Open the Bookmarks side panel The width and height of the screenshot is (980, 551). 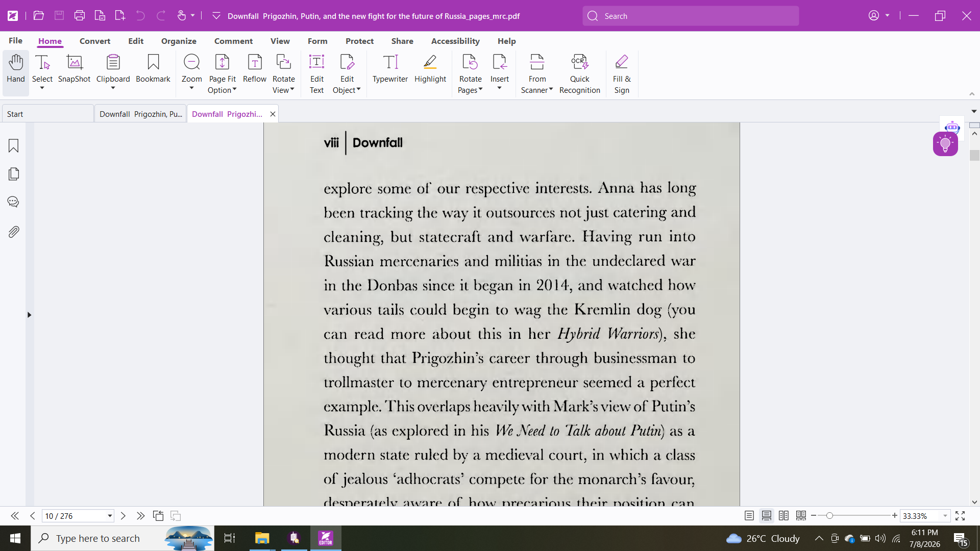point(14,146)
